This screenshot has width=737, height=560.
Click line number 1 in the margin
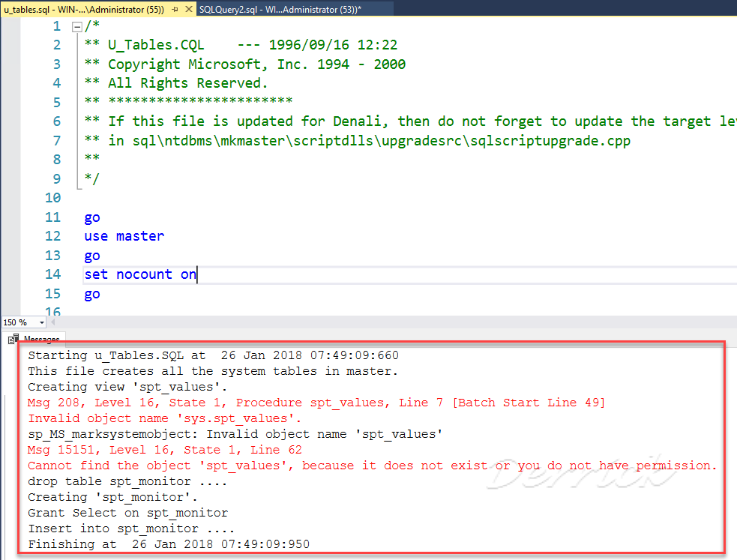pyautogui.click(x=56, y=25)
